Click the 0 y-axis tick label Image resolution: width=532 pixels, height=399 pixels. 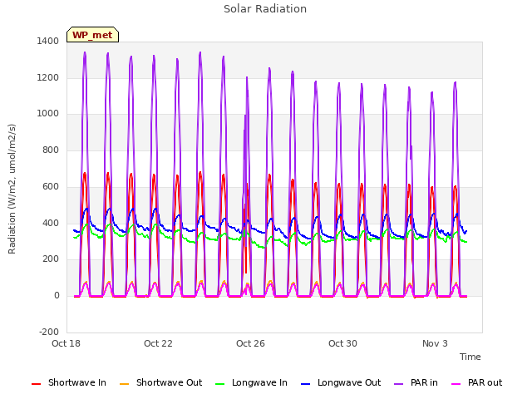pyautogui.click(x=57, y=296)
